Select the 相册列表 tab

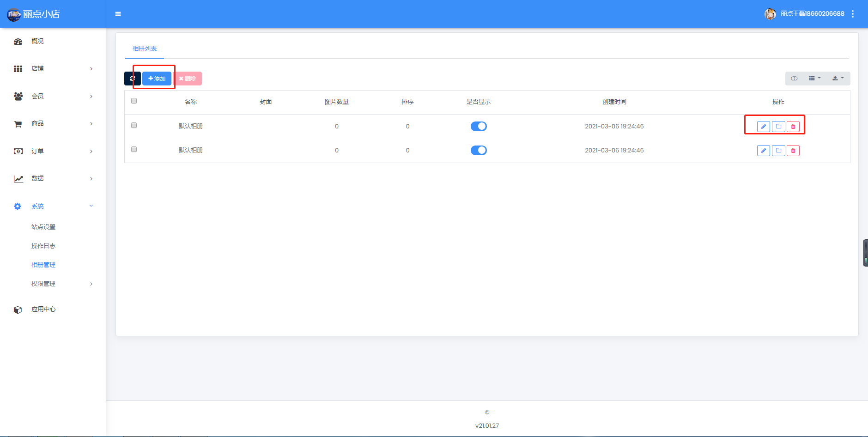coord(145,49)
